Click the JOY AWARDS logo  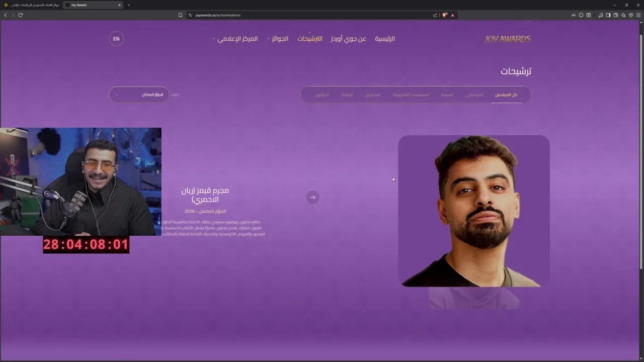508,39
